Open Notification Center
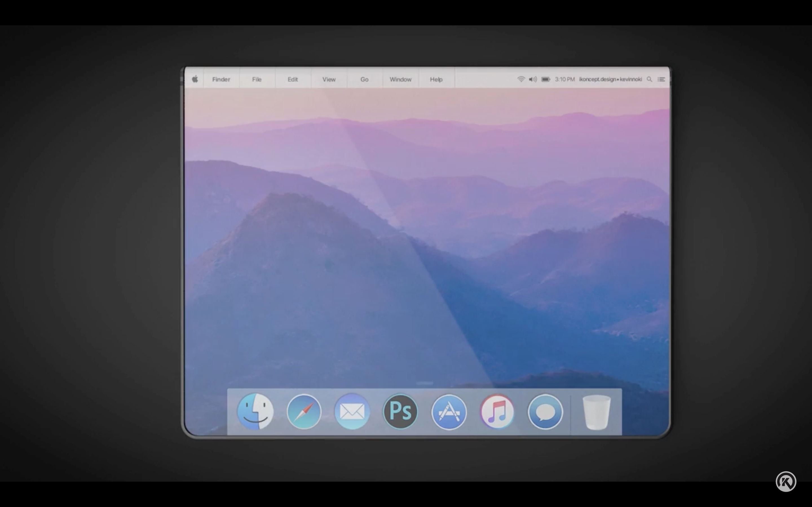The height and width of the screenshot is (507, 812). click(x=661, y=79)
